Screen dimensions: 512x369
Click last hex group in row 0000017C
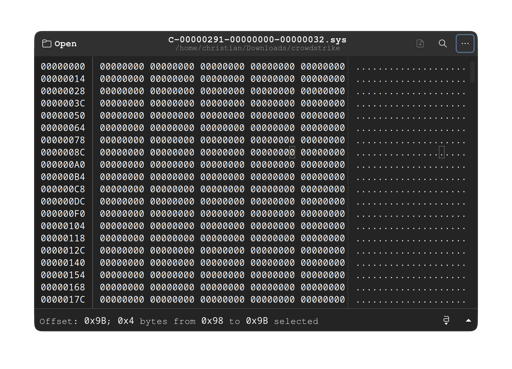[323, 300]
